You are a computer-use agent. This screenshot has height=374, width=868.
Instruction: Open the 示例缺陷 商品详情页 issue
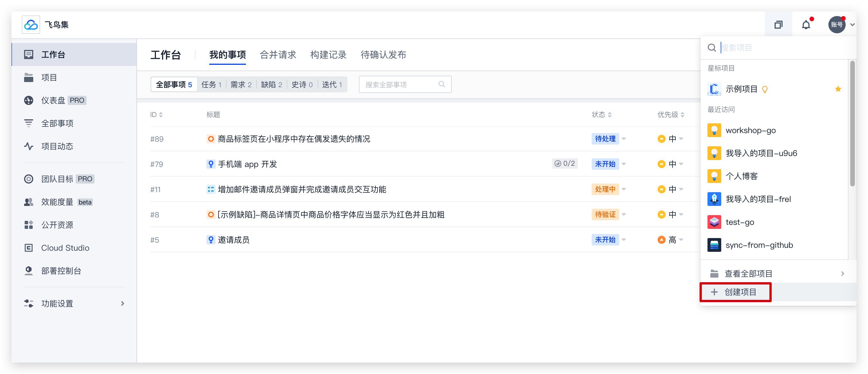(x=331, y=215)
